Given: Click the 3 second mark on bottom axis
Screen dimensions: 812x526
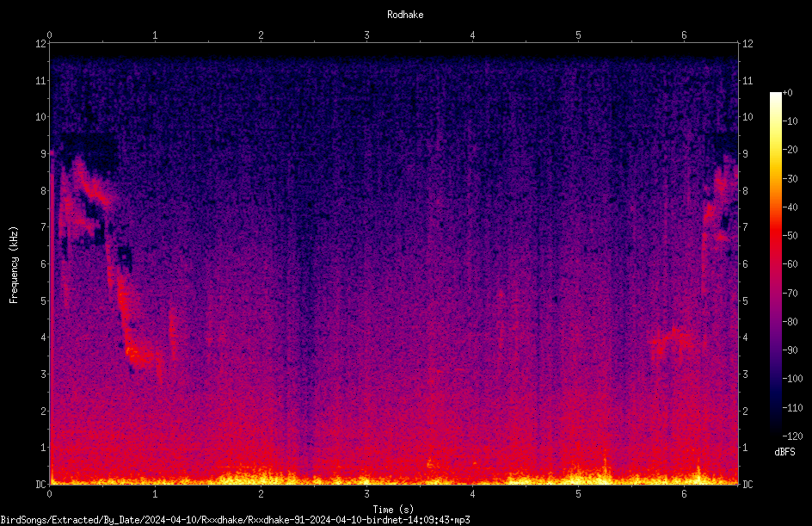Looking at the screenshot, I should (x=366, y=494).
